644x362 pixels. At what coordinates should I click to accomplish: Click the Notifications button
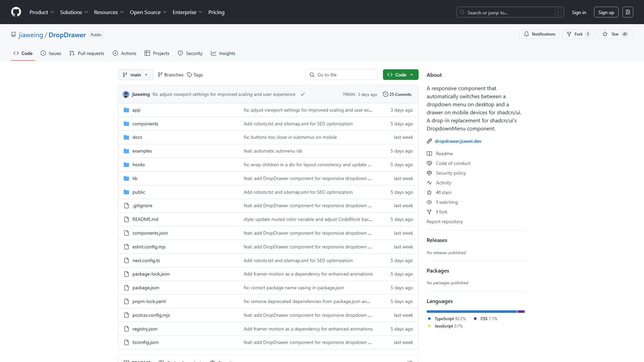539,34
